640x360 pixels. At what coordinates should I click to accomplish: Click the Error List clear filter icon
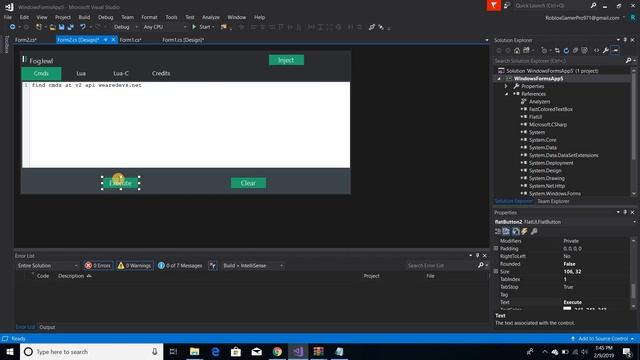pyautogui.click(x=213, y=266)
